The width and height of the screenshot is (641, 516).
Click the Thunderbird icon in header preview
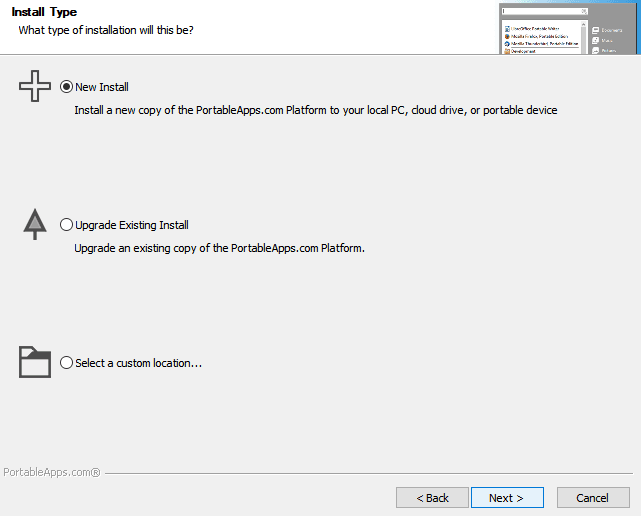point(508,43)
